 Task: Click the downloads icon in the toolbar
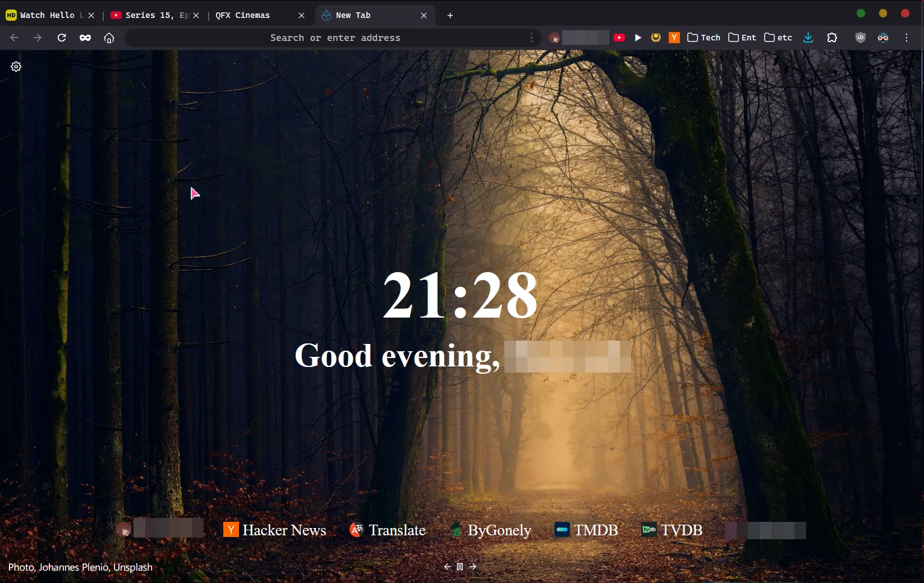click(x=808, y=37)
